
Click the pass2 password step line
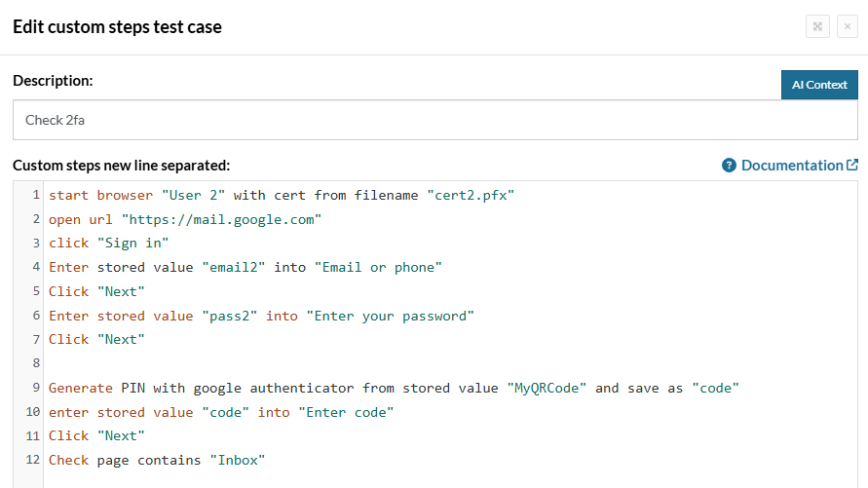pyautogui.click(x=261, y=316)
